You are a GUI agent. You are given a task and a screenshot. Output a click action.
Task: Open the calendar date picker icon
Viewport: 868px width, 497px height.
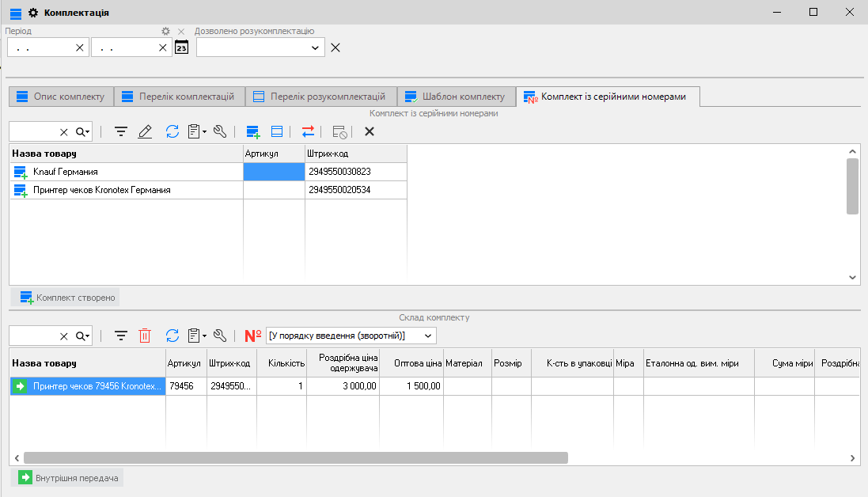coord(182,47)
